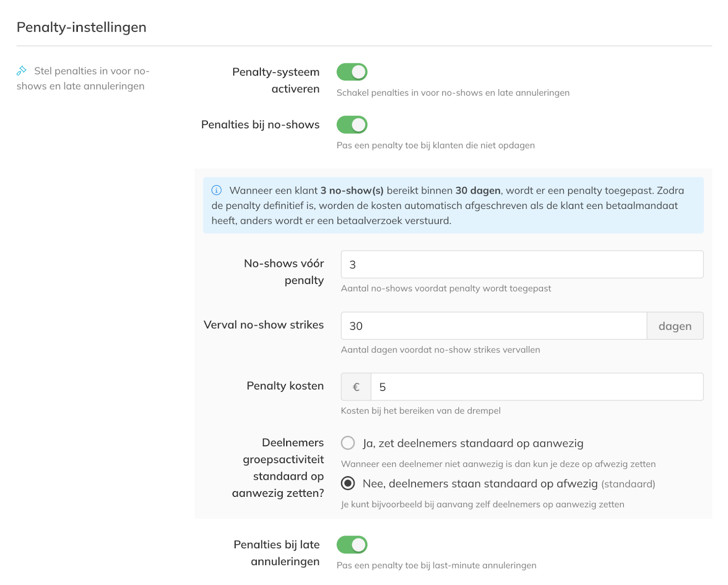Click the 'Penalty-systeem activeren' label
The image size is (728, 585).
pyautogui.click(x=276, y=80)
